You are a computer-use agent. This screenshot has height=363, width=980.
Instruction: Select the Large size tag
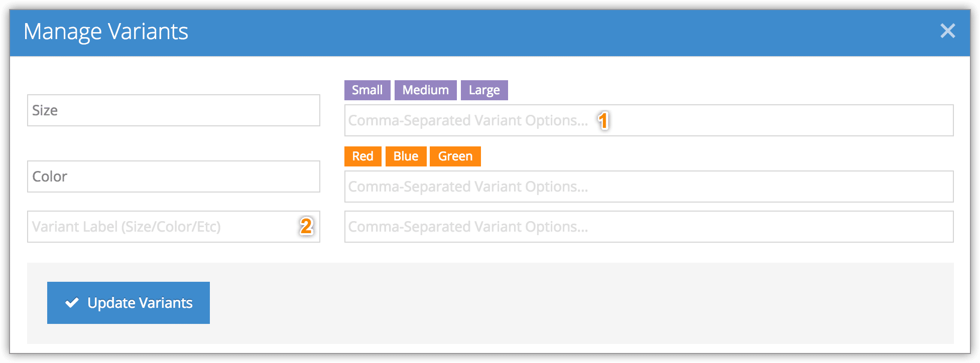484,90
